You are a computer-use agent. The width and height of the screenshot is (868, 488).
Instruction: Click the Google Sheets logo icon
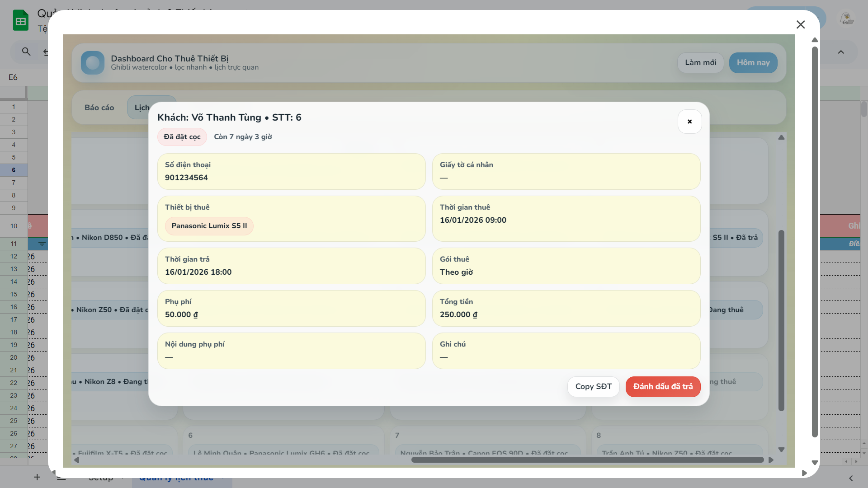point(21,21)
